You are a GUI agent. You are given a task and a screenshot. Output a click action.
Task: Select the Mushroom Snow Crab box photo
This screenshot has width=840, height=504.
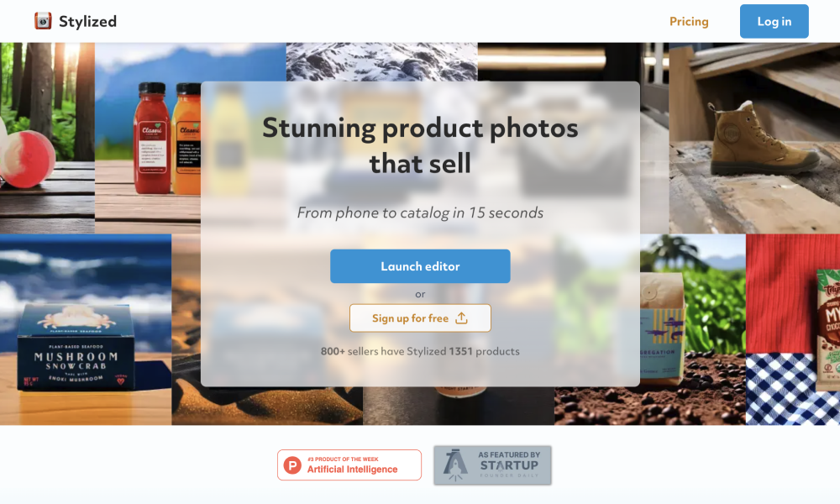coord(86,329)
